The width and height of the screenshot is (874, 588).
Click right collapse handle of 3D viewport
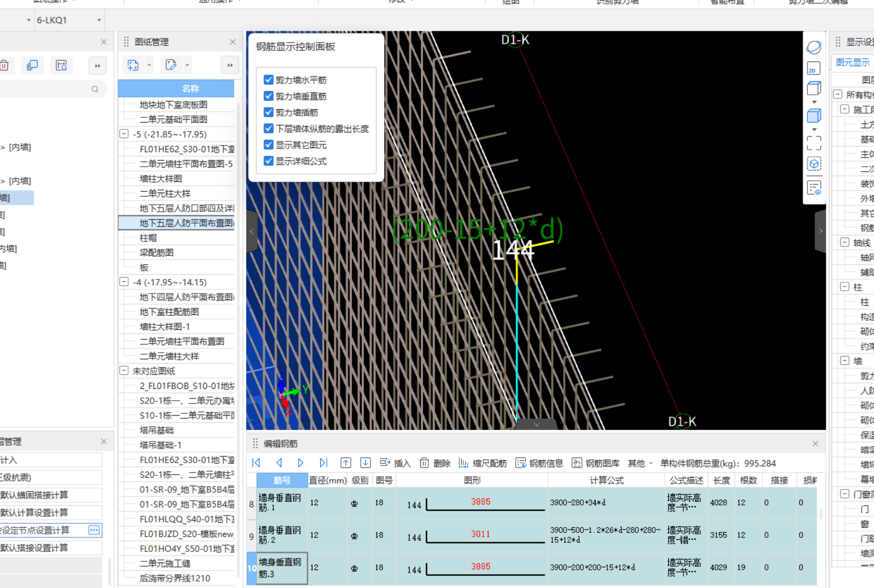820,231
